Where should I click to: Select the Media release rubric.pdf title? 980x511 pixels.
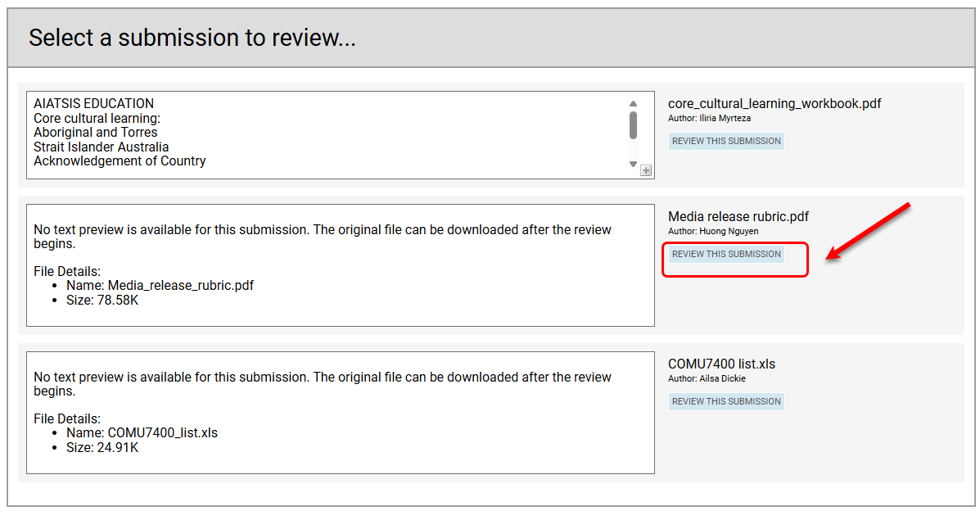coord(738,216)
